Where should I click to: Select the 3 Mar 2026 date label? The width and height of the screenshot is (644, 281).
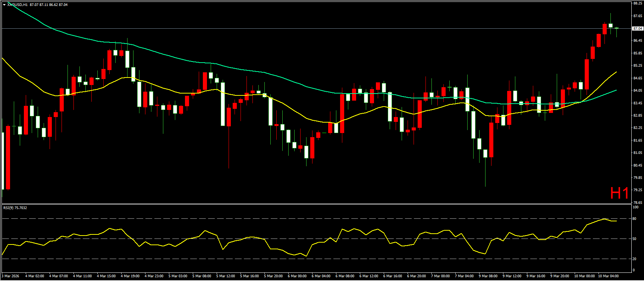click(x=10, y=276)
